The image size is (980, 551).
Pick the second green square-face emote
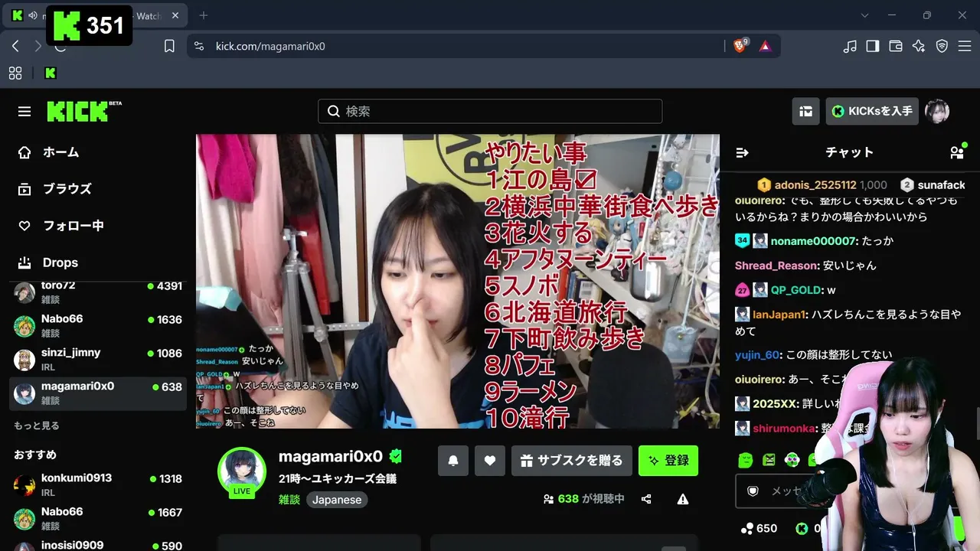pos(769,460)
